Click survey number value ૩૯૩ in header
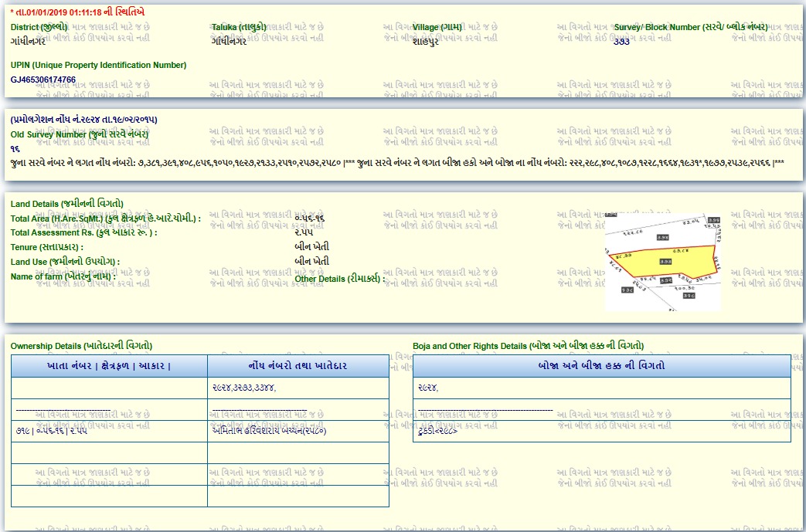806x532 pixels. 621,41
